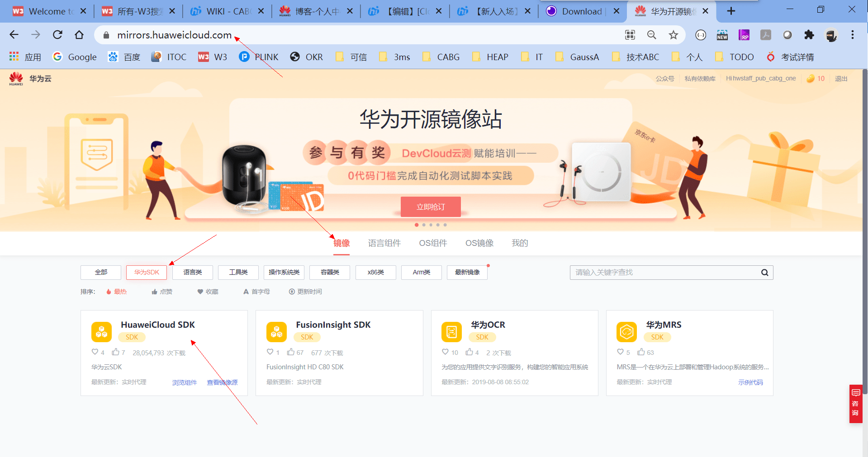
Task: Like the 华为MRS card with thumbs-up
Action: (641, 352)
